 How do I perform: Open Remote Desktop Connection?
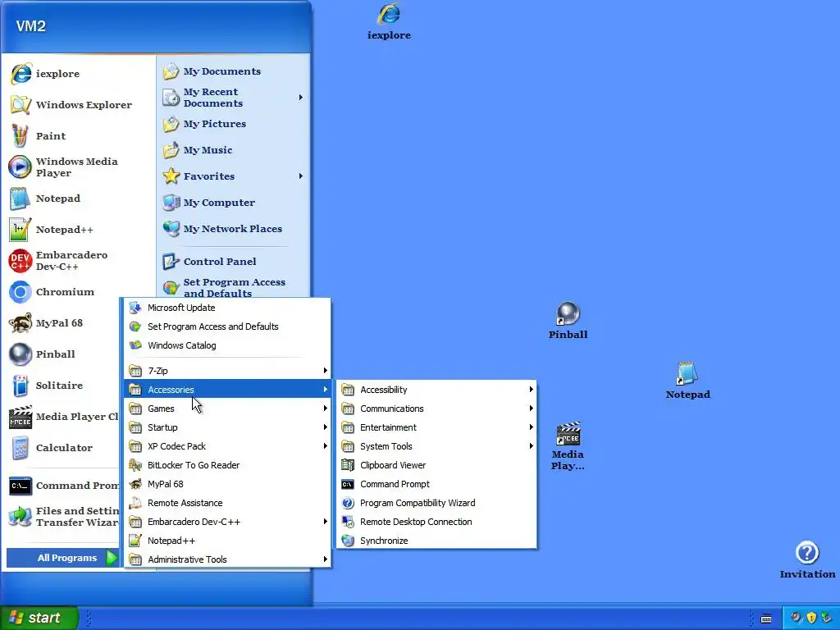[436, 522]
